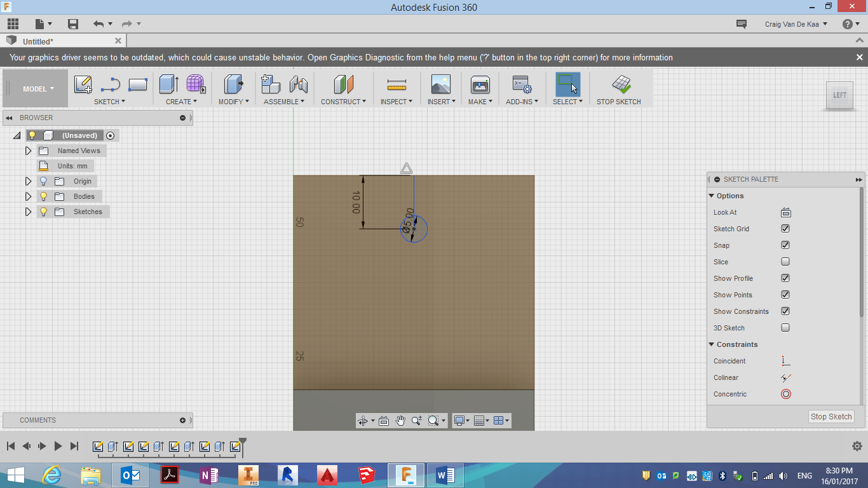Click the Press Pull modify icon

tap(234, 85)
